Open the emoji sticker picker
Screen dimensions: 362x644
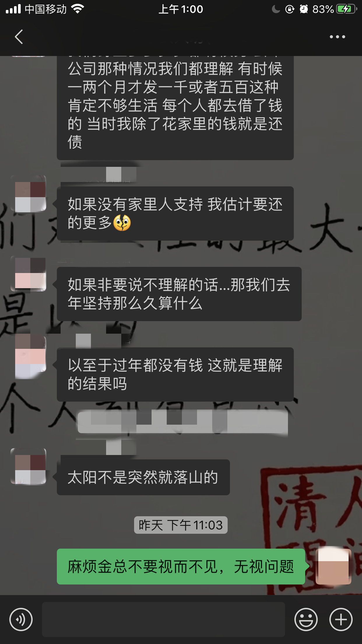(x=306, y=619)
